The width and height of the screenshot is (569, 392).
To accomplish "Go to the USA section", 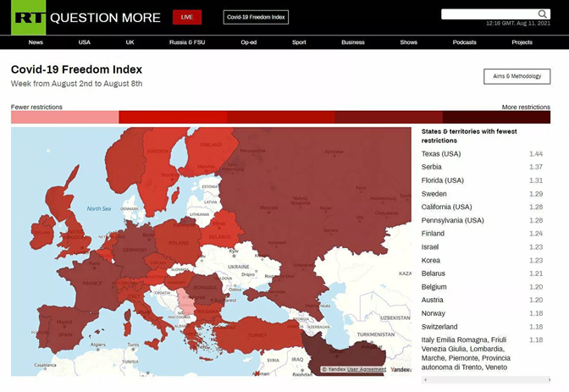I will pyautogui.click(x=85, y=42).
